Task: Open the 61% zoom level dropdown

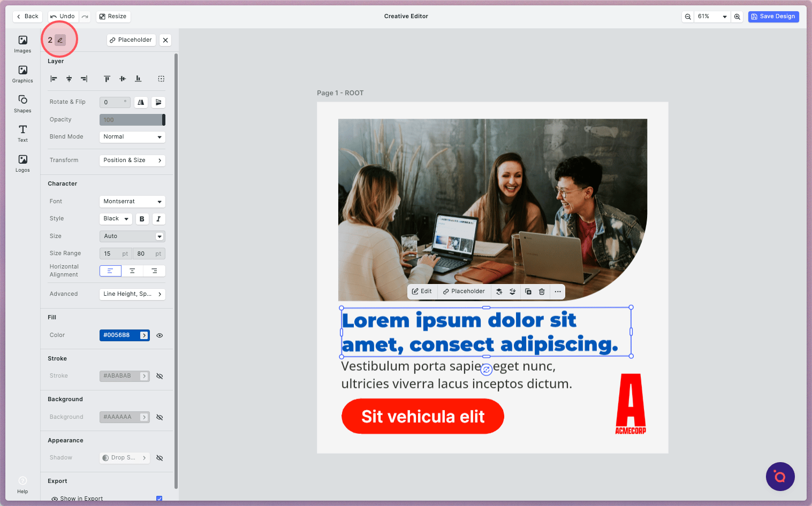Action: 712,17
